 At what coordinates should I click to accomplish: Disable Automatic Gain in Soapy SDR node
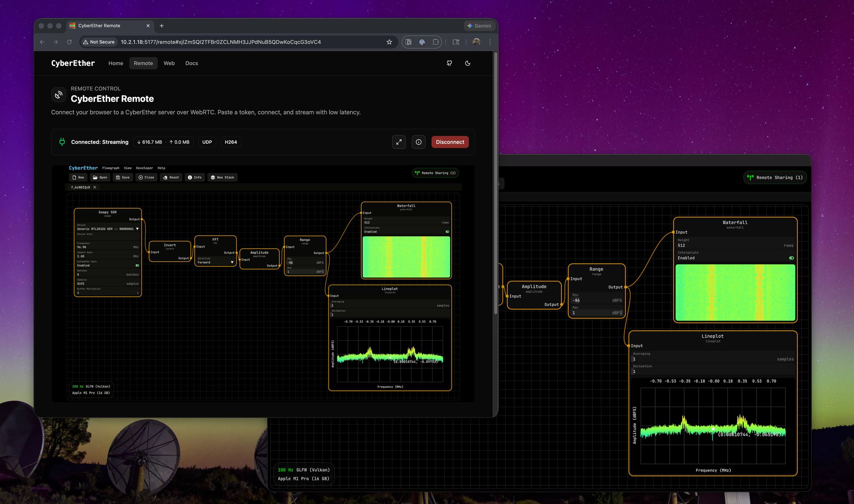pos(137,266)
